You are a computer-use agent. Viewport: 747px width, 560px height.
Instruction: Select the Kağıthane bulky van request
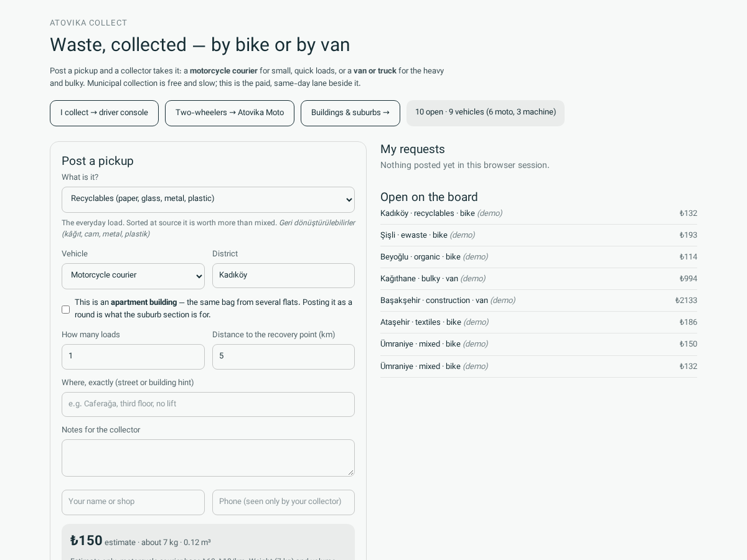538,279
